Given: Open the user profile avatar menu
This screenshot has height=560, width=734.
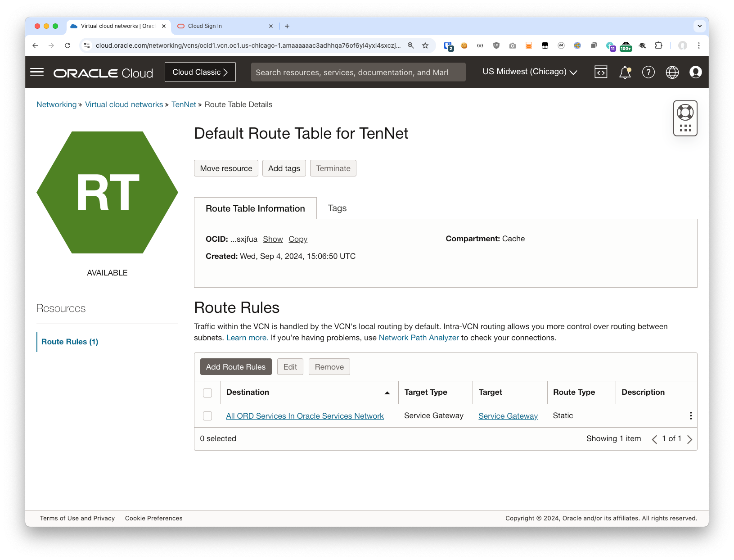Looking at the screenshot, I should [695, 72].
